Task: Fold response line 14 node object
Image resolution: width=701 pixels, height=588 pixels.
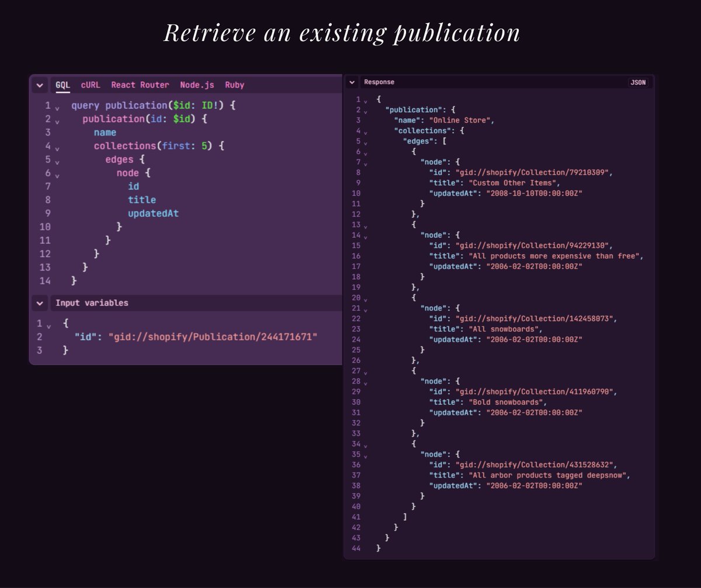Action: (x=366, y=237)
